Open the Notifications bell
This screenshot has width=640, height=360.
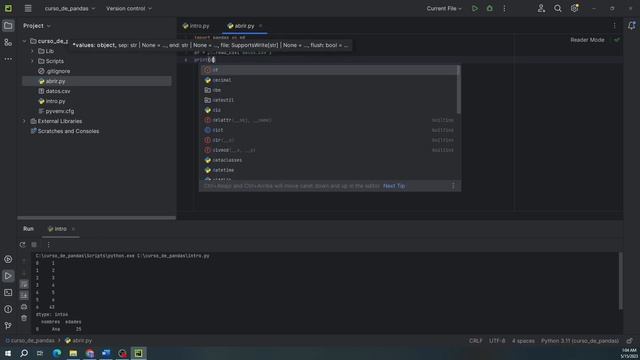[x=631, y=26]
